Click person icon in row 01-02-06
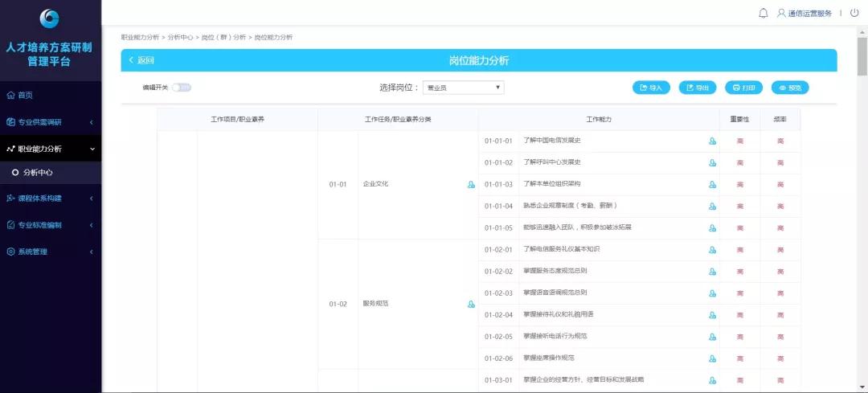Viewport: 868px width, 393px height. pos(712,358)
